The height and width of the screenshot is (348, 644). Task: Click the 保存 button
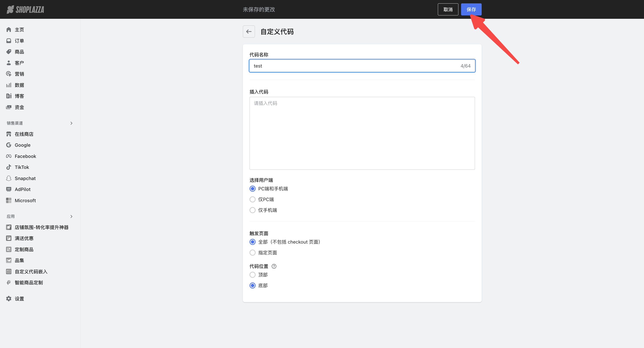click(471, 9)
